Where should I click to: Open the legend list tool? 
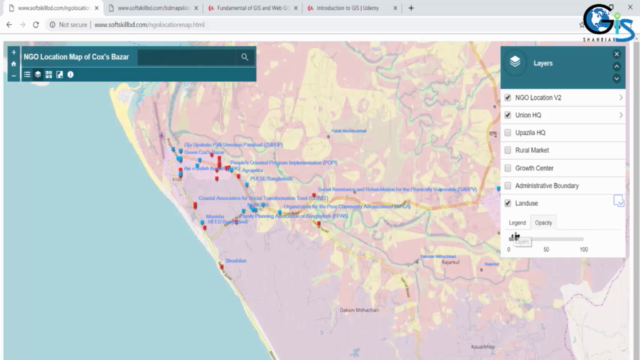27,74
